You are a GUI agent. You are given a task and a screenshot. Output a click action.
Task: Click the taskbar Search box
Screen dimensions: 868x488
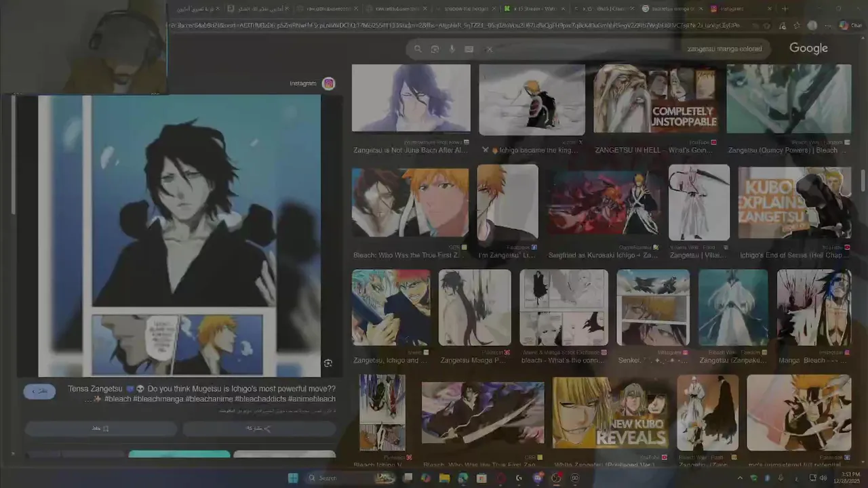(351, 478)
